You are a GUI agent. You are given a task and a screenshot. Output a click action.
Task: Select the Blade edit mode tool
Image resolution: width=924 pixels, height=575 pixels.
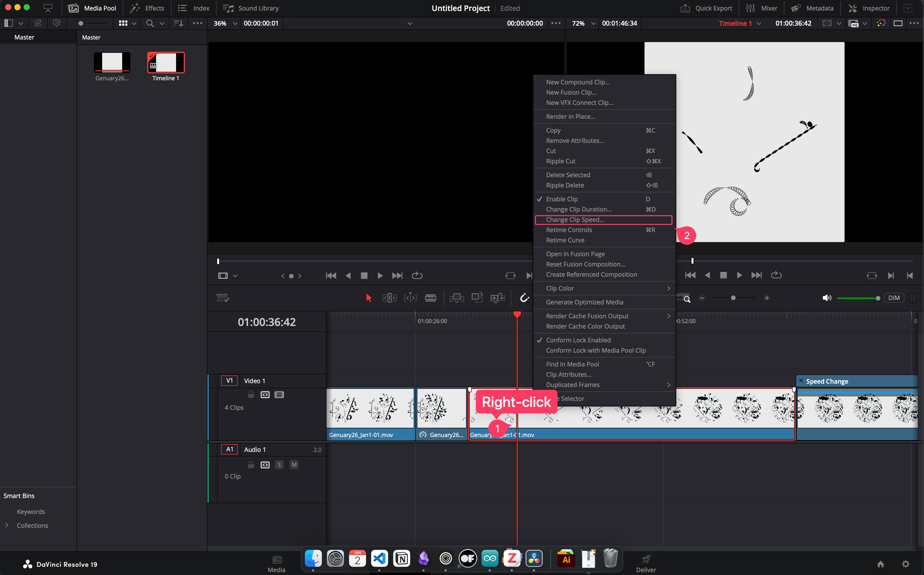point(430,298)
